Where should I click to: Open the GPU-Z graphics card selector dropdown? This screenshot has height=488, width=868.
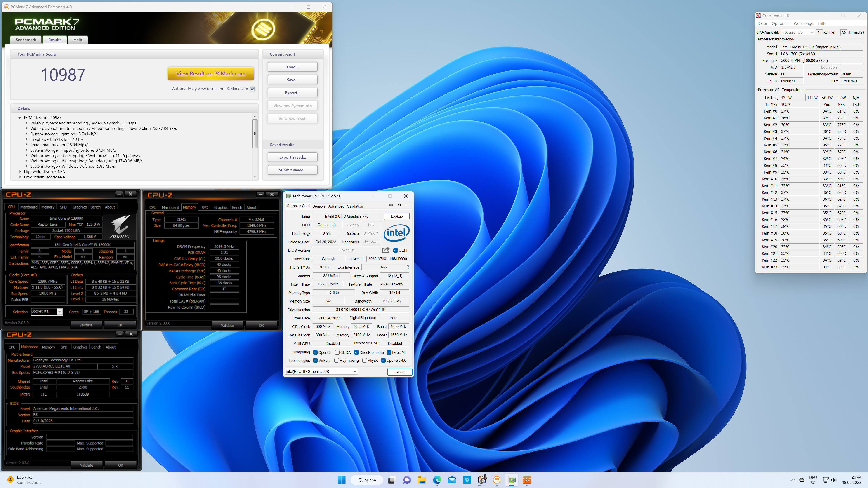(321, 371)
